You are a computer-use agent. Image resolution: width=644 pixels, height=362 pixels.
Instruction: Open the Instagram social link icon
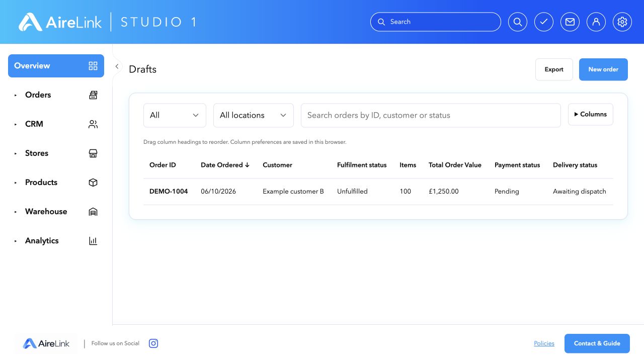coord(153,343)
